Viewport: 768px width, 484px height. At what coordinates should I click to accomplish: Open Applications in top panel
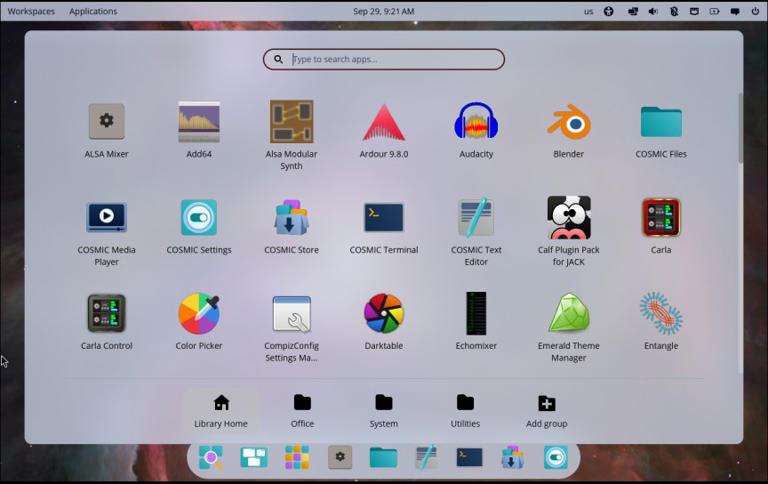point(93,11)
